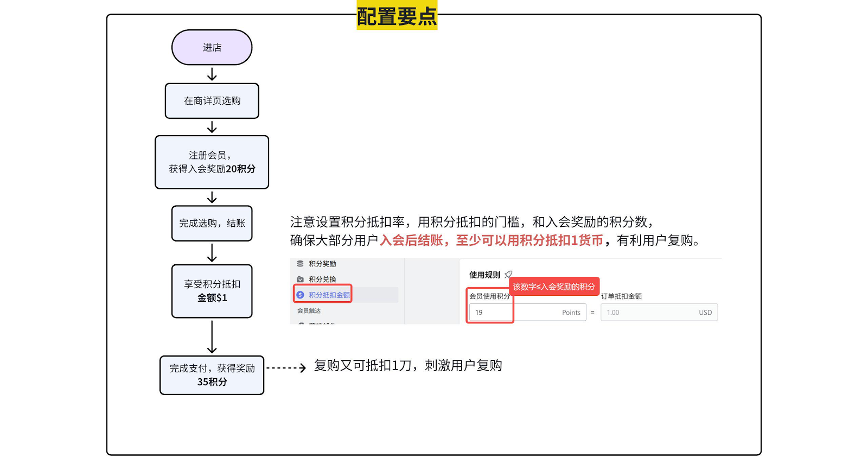The image size is (868, 464).
Task: Select the 在商详页选购 flowchart box
Action: 212,101
